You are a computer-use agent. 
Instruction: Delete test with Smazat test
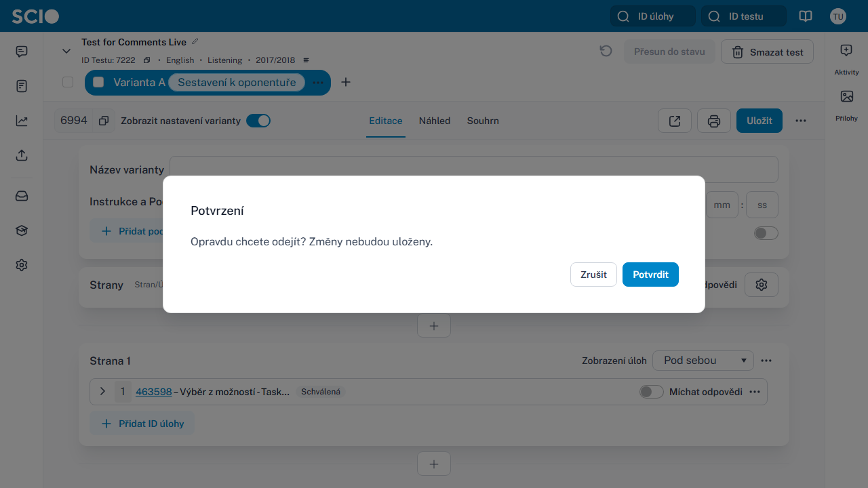(x=767, y=52)
